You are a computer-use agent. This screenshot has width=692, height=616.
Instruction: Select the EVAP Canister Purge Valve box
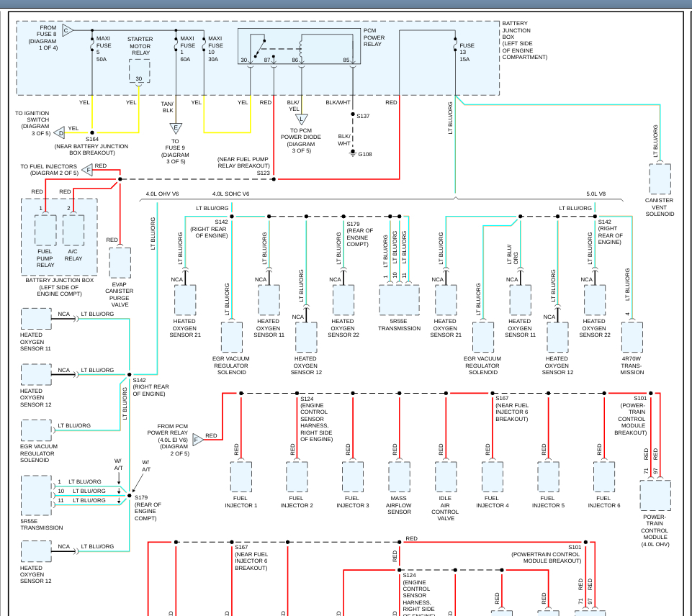click(120, 263)
